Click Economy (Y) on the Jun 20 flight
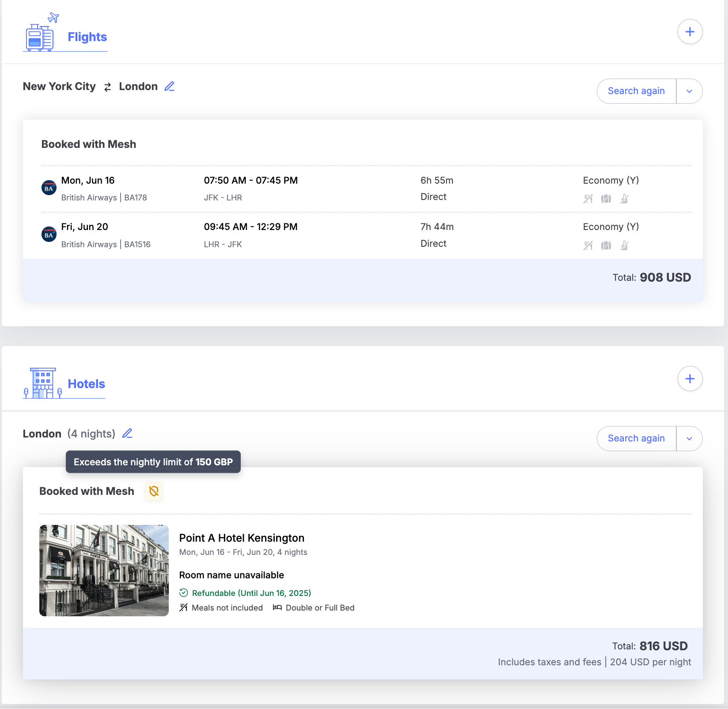This screenshot has height=709, width=728. tap(611, 227)
